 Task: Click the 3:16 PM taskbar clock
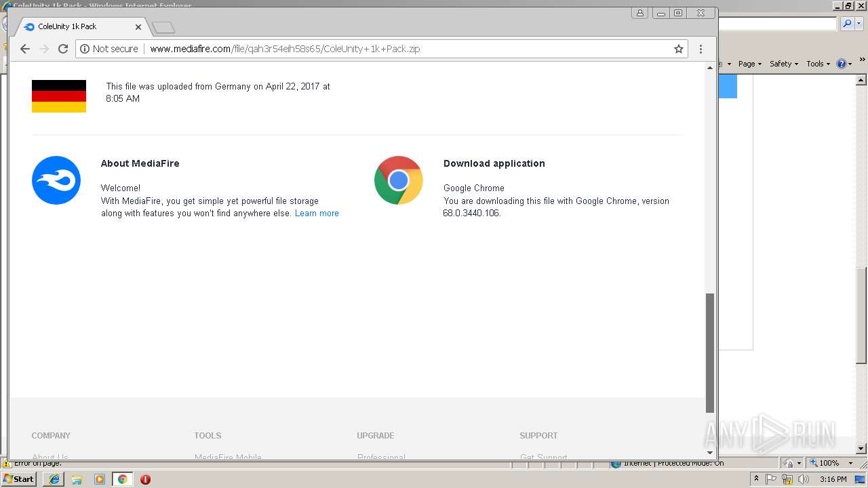(x=833, y=479)
